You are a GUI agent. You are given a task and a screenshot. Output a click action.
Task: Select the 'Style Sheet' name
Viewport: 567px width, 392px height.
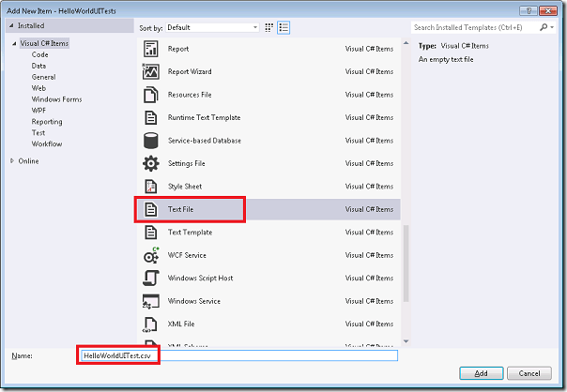(185, 187)
